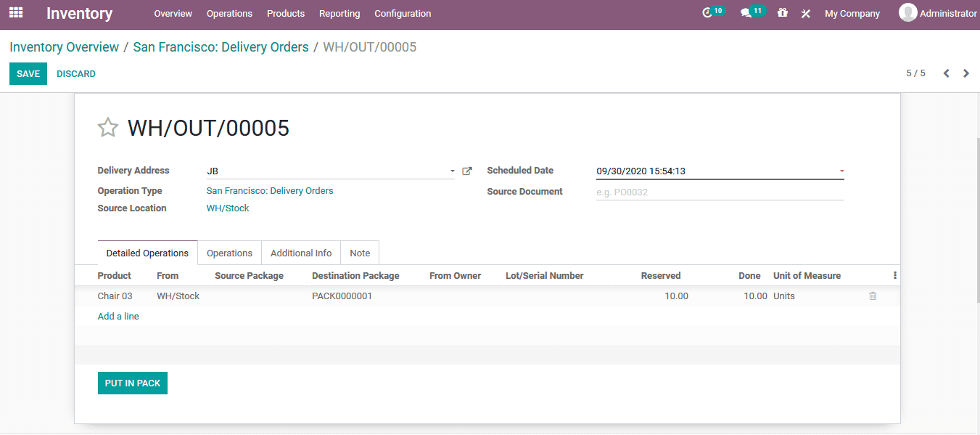Open the tools/support icon in the top bar
This screenshot has height=435, width=980.
coord(805,13)
